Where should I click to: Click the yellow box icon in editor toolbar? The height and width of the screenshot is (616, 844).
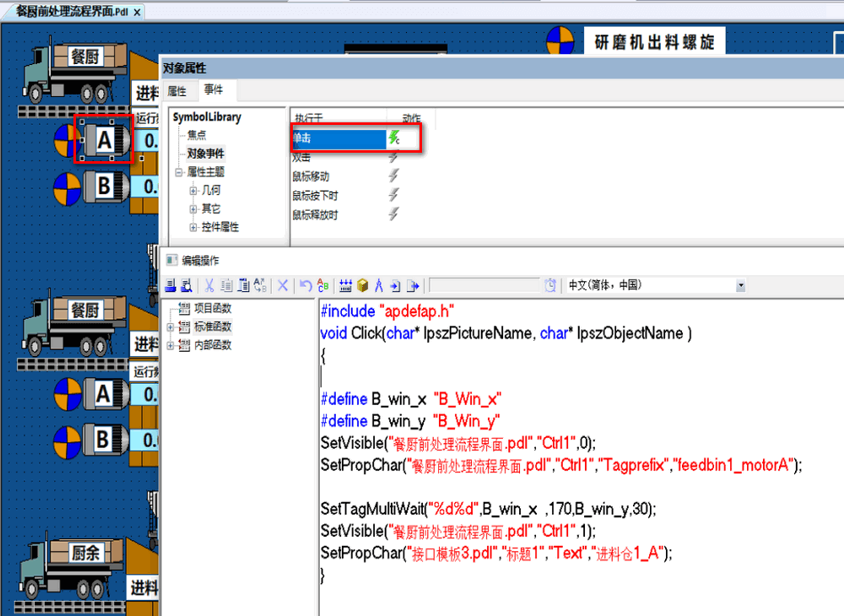[x=362, y=285]
